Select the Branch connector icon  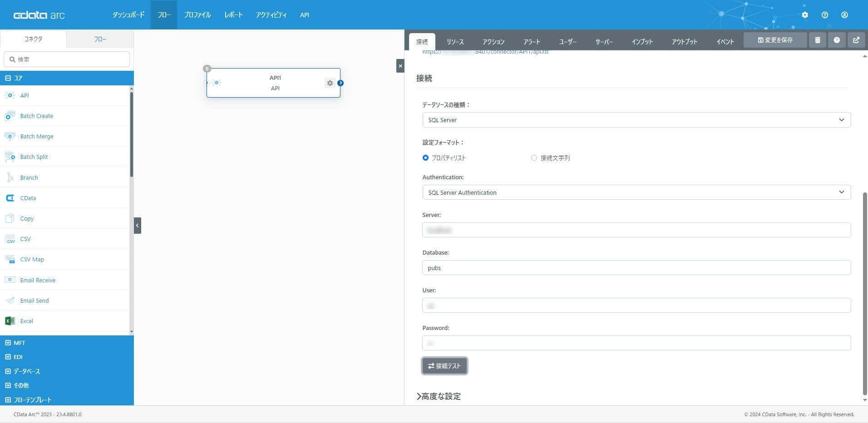[x=10, y=177]
